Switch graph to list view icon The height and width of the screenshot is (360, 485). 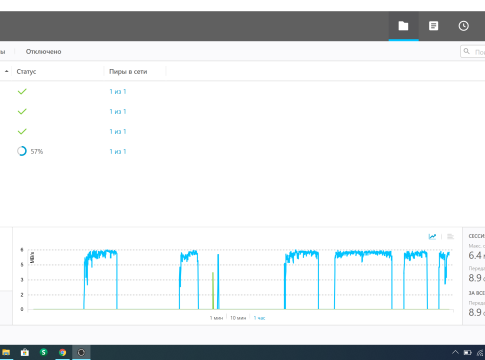(x=450, y=236)
